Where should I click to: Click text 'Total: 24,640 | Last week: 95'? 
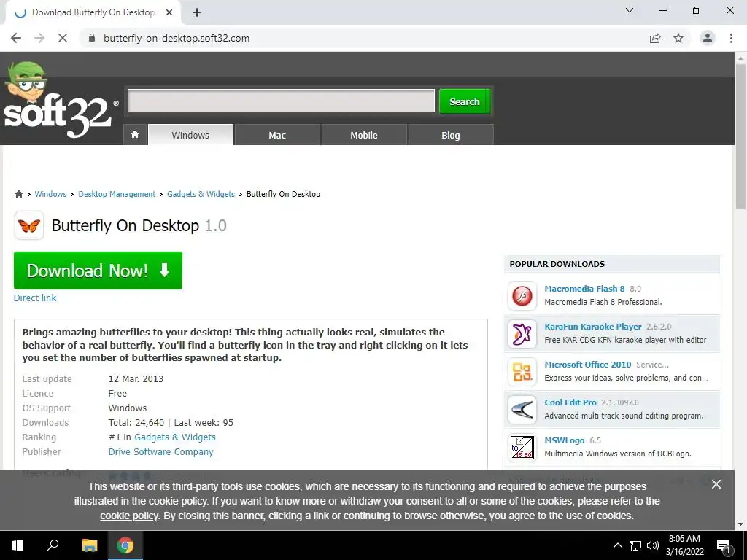pos(171,422)
